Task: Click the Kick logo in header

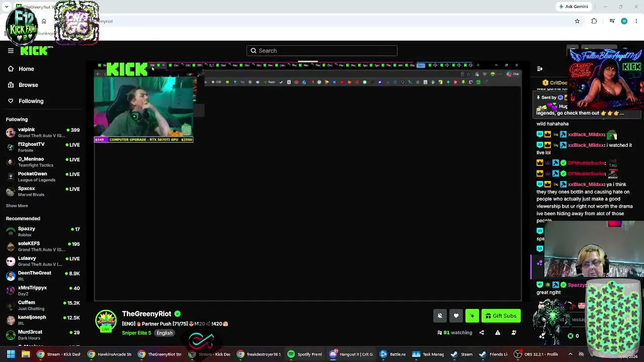Action: tap(34, 51)
